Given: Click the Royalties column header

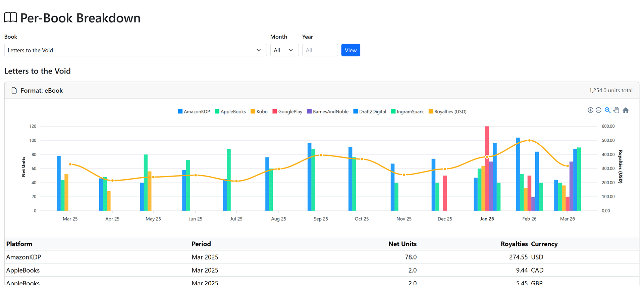Looking at the screenshot, I should click(x=514, y=244).
